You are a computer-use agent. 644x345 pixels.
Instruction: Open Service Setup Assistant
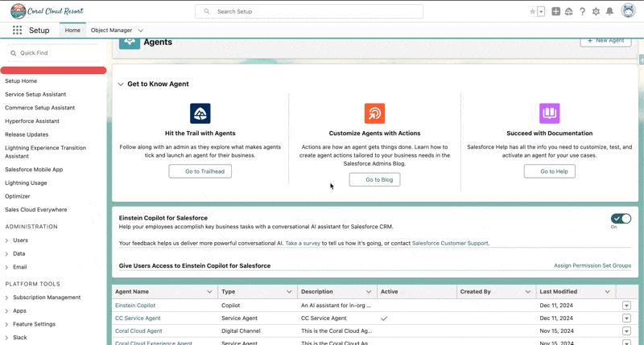click(x=35, y=94)
